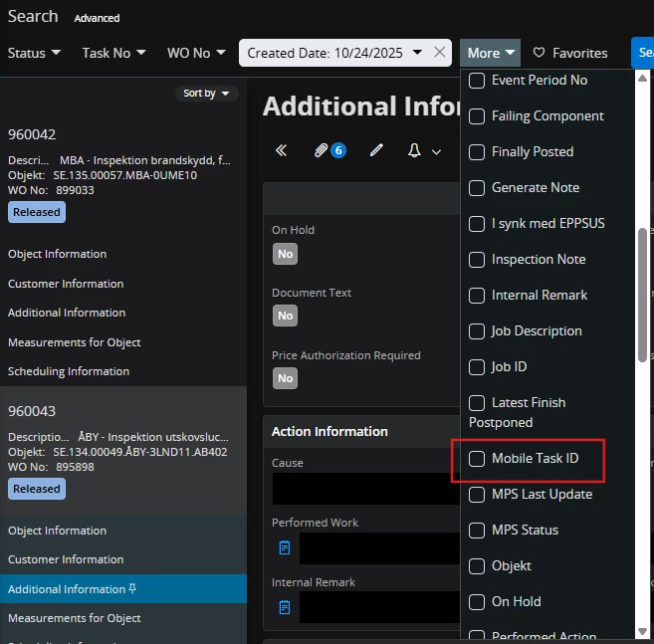Open Scheduling Information under task 960042
This screenshot has width=654, height=644.
[x=69, y=371]
